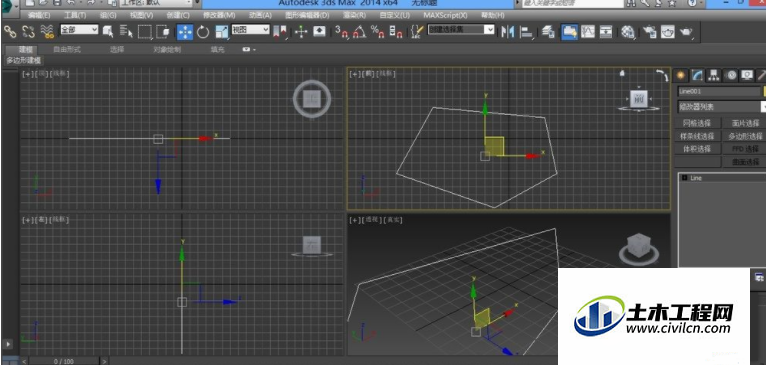Switch to the Motion command panel tab
The image size is (766, 365).
[x=730, y=75]
